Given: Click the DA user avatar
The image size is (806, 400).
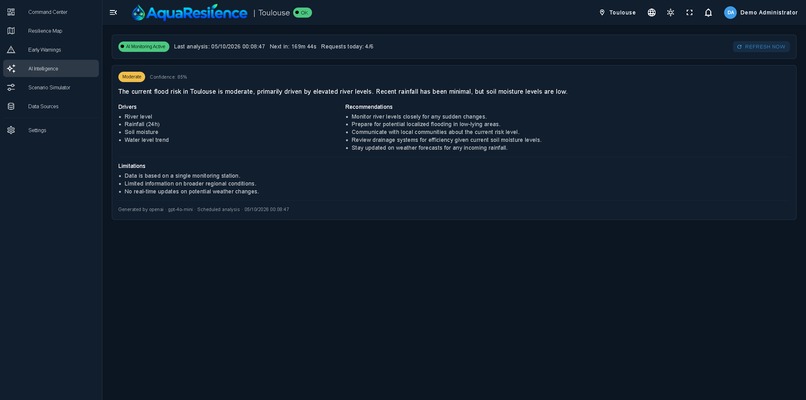Looking at the screenshot, I should (730, 12).
